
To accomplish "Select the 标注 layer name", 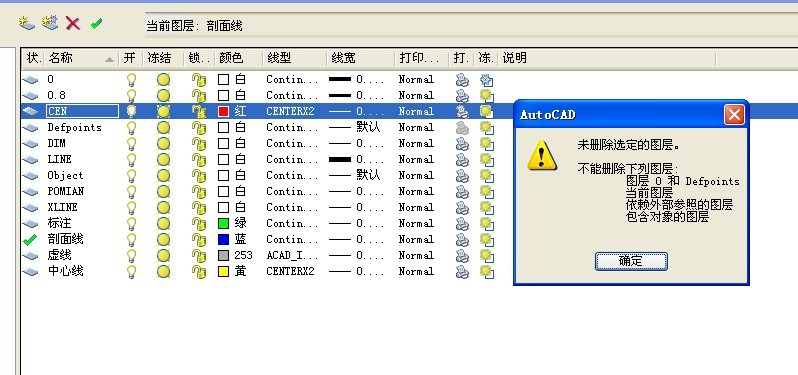I will [60, 223].
